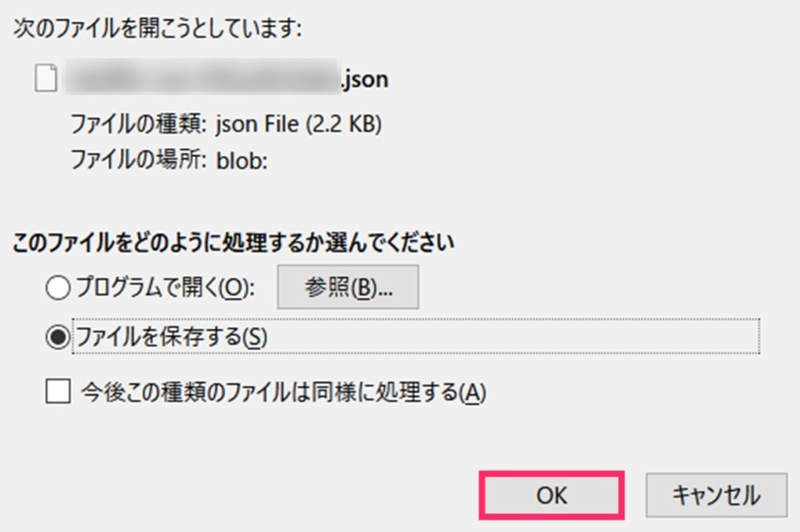Screen dimensions: 800x532
Task: Click the '次のファイルを開こうとしています:' heading
Action: [x=157, y=27]
